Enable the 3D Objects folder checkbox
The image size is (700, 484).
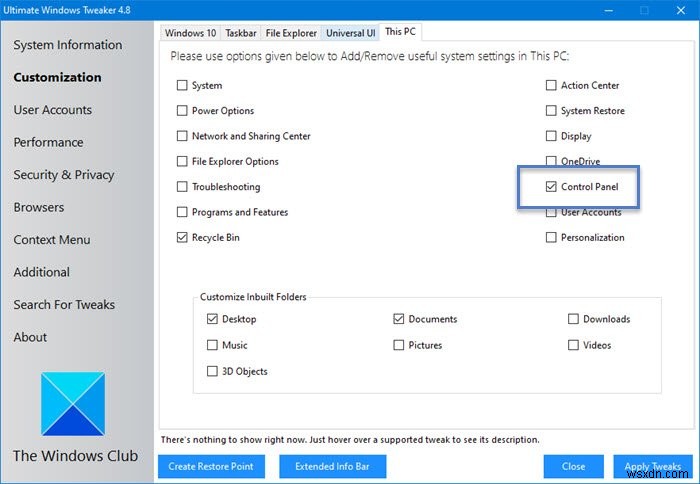click(x=212, y=371)
